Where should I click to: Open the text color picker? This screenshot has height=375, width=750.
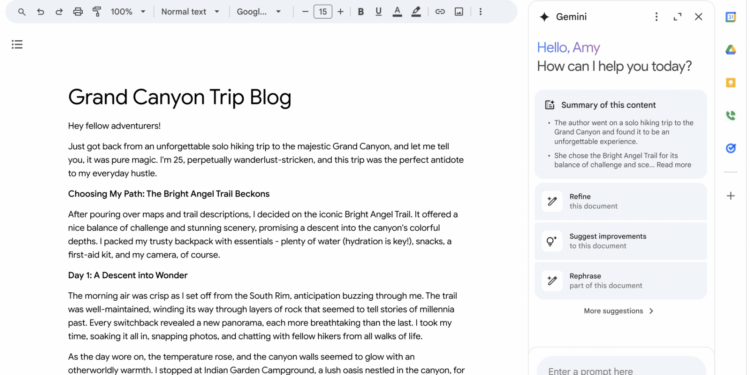[x=397, y=12]
